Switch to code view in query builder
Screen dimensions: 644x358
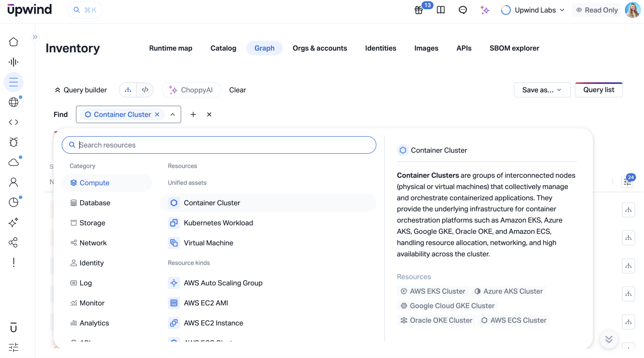(145, 90)
